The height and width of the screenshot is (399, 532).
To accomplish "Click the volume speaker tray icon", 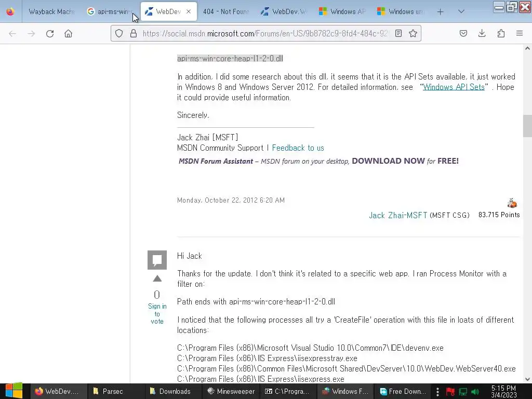I will tap(476, 392).
